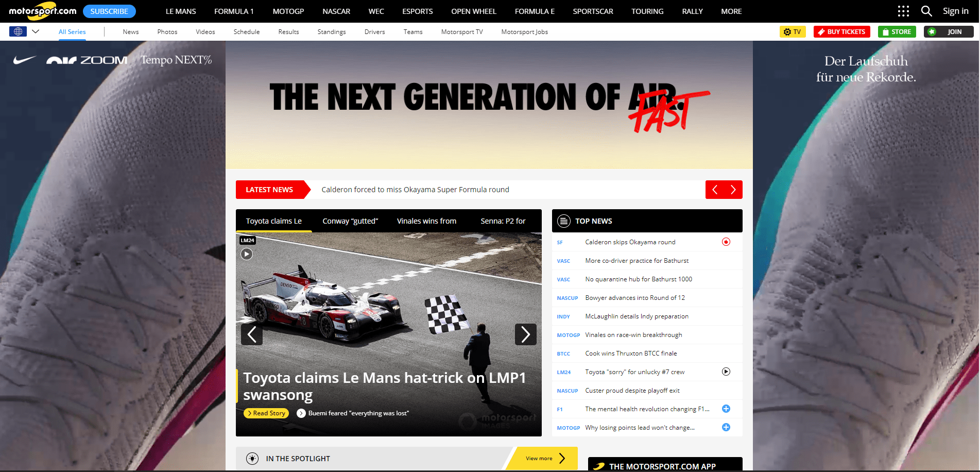
Task: Open More co-driver practice for Bathurst
Action: click(637, 261)
